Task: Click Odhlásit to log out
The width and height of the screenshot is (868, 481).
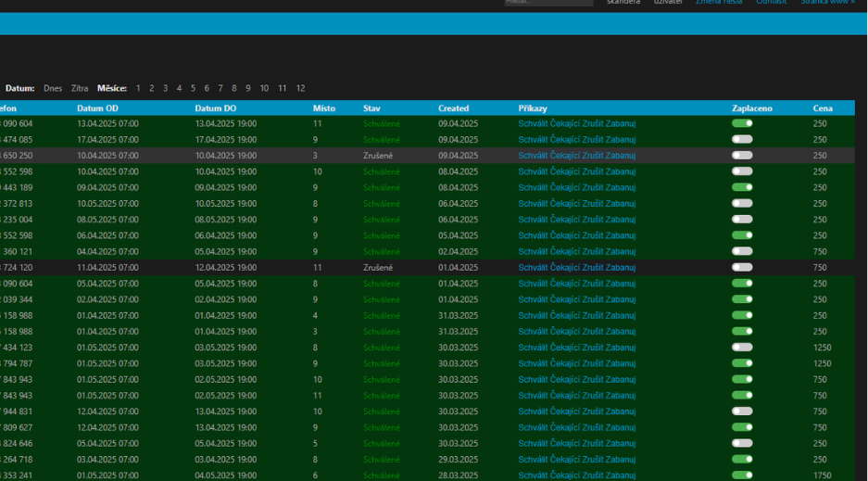Action: point(771,2)
